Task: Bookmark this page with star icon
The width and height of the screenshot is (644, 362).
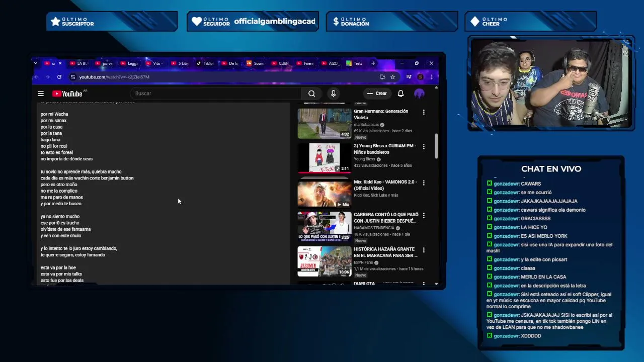Action: [393, 77]
